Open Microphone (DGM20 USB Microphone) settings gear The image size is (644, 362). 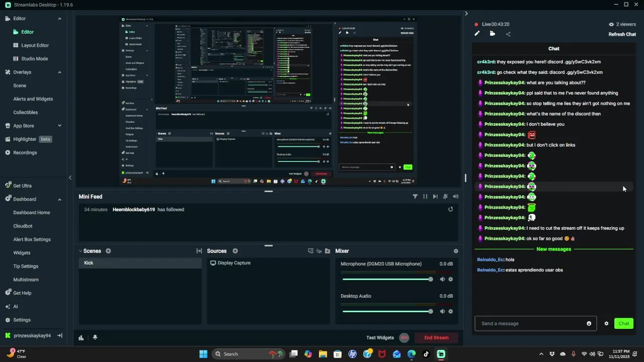point(450,279)
